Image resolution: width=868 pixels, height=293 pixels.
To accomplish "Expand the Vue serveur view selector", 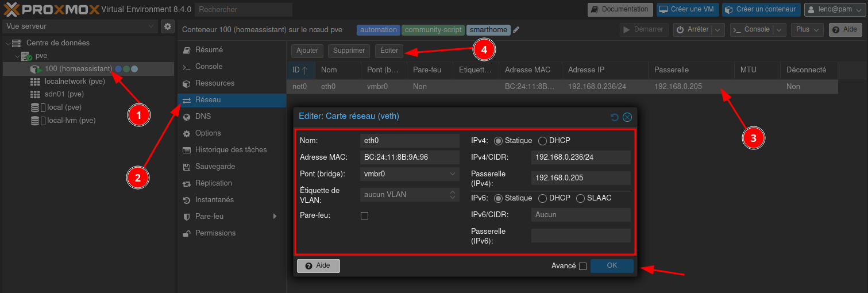I will click(79, 26).
